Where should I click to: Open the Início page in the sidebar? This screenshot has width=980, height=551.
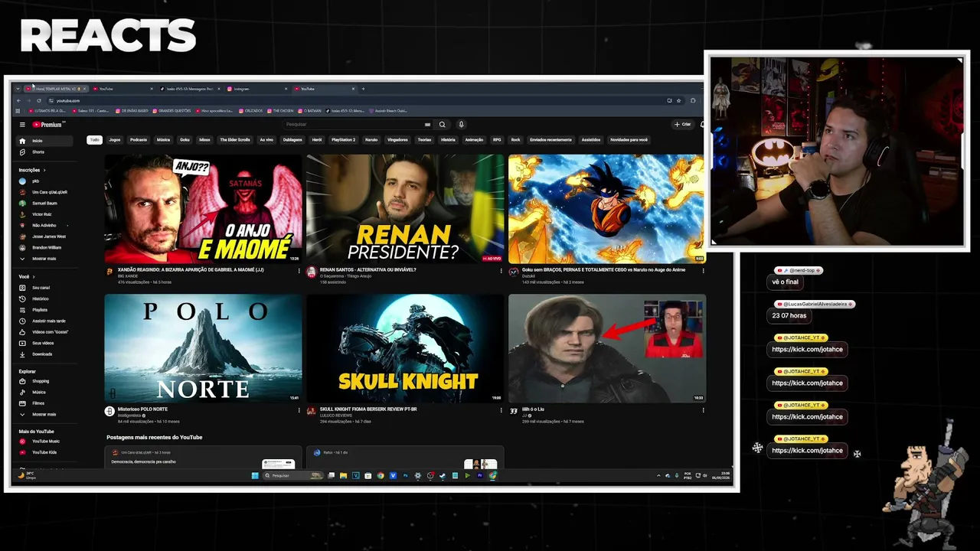pyautogui.click(x=46, y=141)
